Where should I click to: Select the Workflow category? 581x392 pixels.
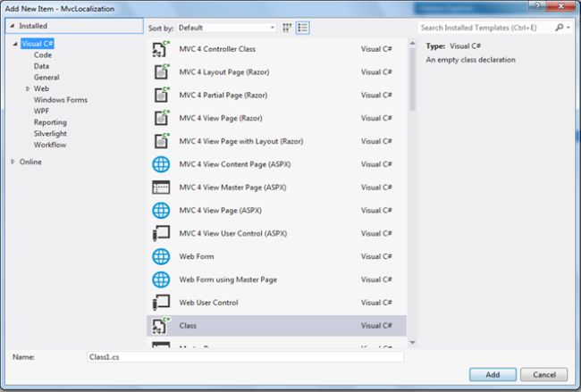50,145
